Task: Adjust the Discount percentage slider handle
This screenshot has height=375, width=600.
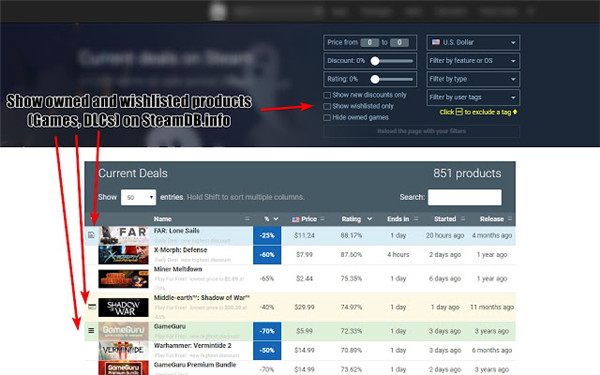Action: (x=375, y=61)
